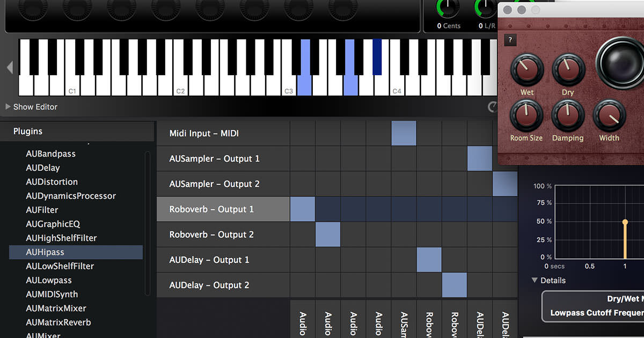This screenshot has height=338, width=644.
Task: Expand the Show Editor disclosure triangle
Action: point(8,107)
